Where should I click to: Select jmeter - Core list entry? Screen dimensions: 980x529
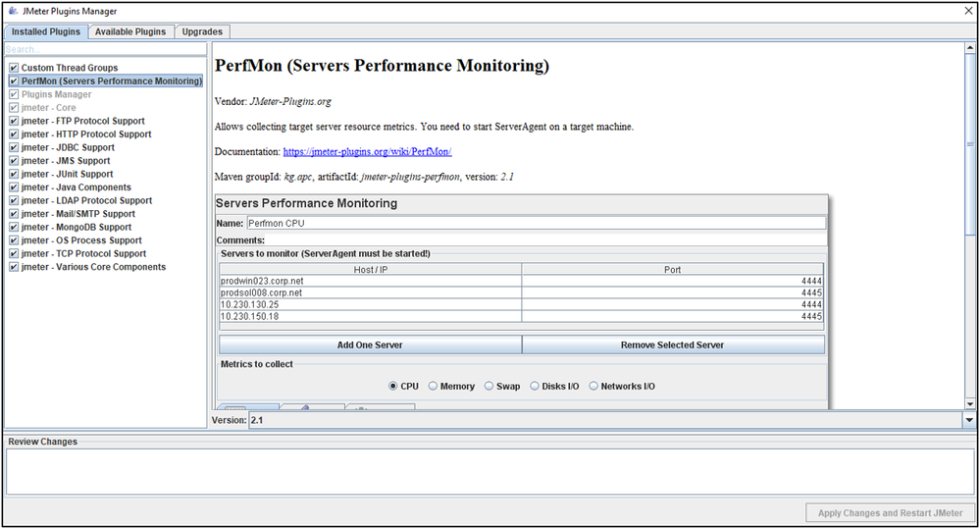click(x=49, y=108)
